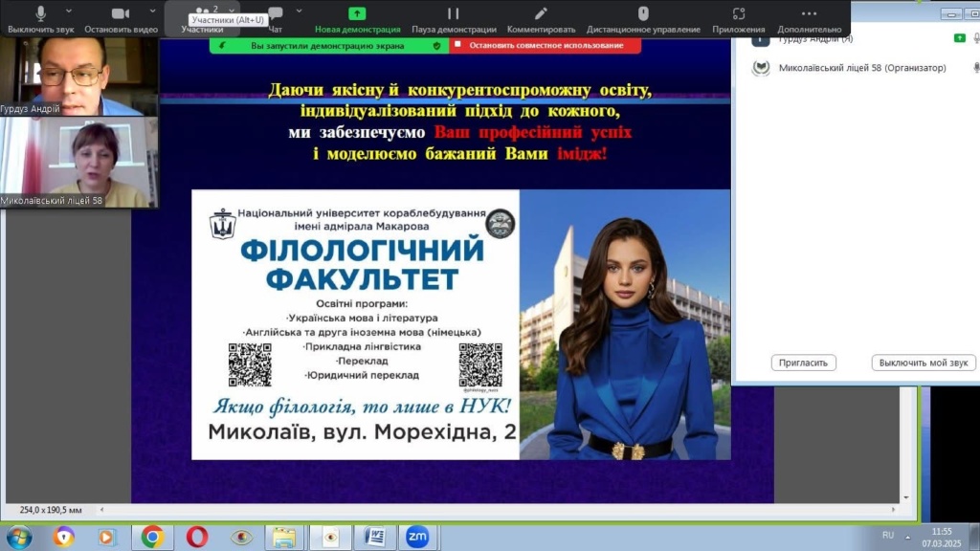The image size is (980, 551).
Task: Click green sharing status indicator bar
Action: tap(329, 46)
